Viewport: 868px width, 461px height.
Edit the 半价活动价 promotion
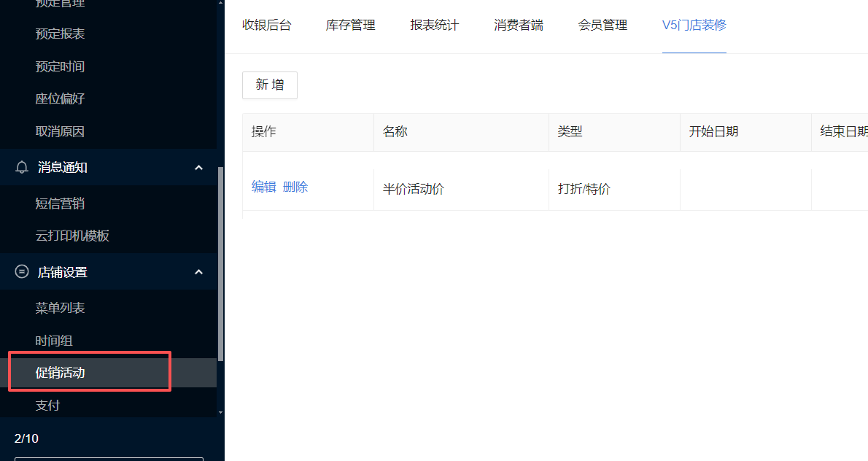pos(263,187)
